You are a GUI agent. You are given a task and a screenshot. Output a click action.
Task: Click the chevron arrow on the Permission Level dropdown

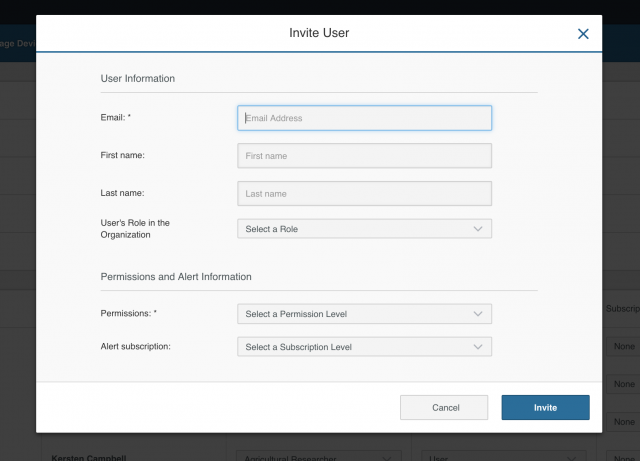pos(477,314)
